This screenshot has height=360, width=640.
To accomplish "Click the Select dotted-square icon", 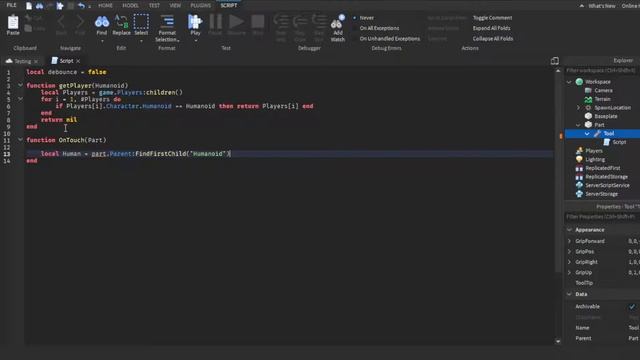I will (141, 22).
